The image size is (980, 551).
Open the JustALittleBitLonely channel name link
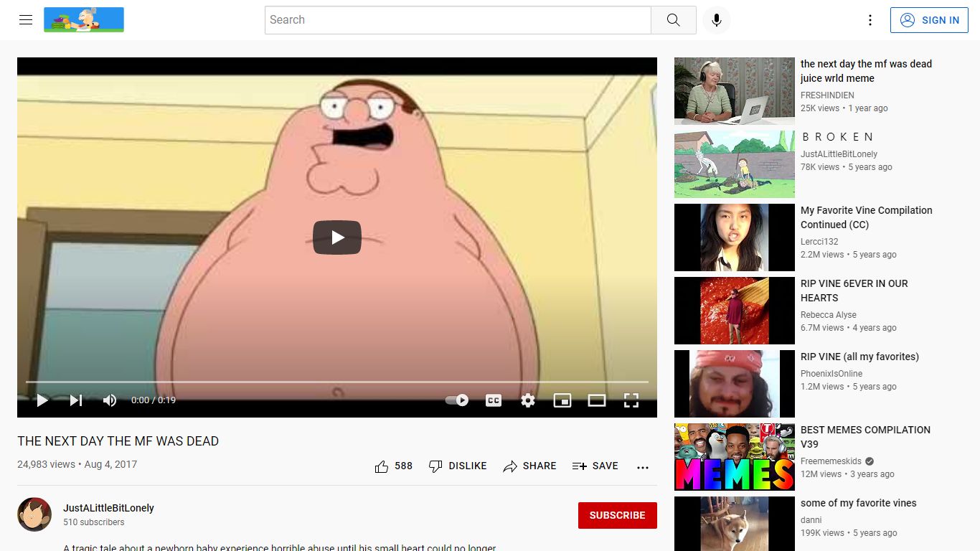(108, 508)
